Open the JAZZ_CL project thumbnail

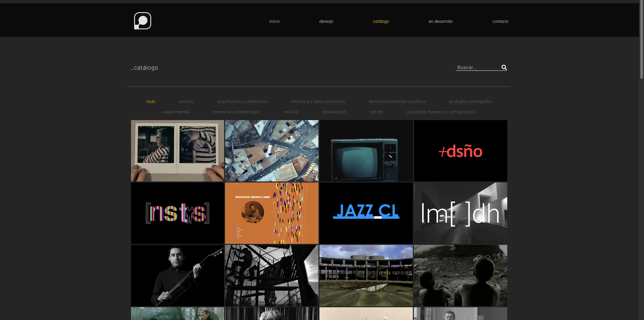click(366, 213)
